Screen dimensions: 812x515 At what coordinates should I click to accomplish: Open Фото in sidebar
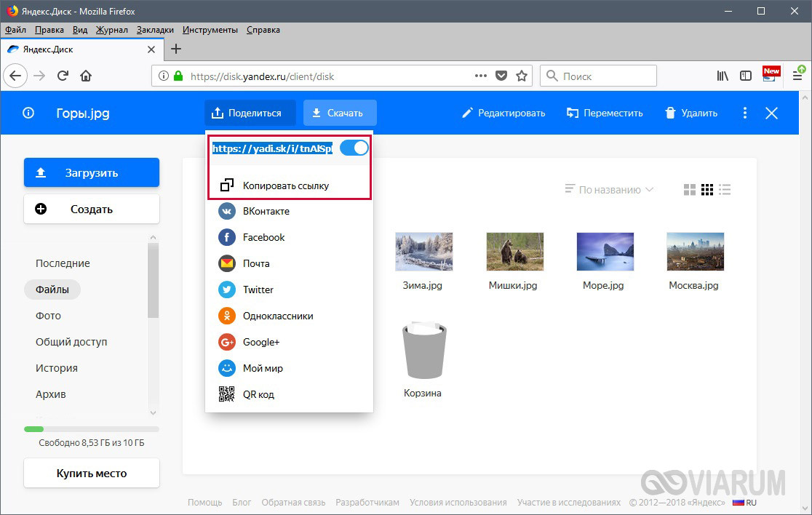pos(48,316)
